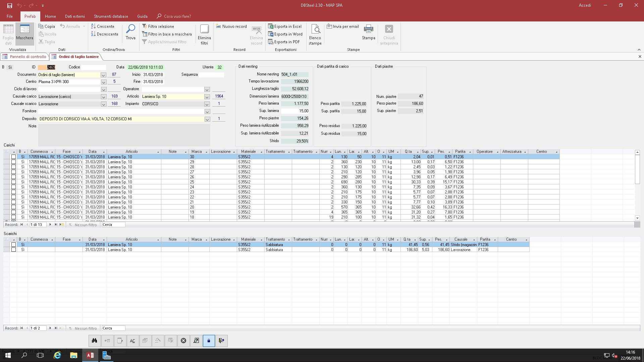Check the Scarichi Lavorazione row checkbox
644x362 pixels.
coord(13,250)
